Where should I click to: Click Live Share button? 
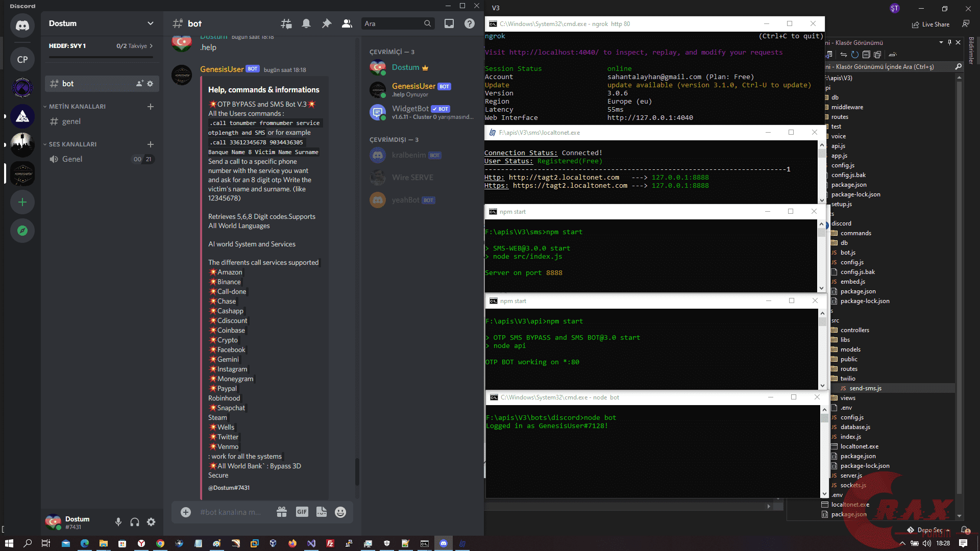[931, 24]
